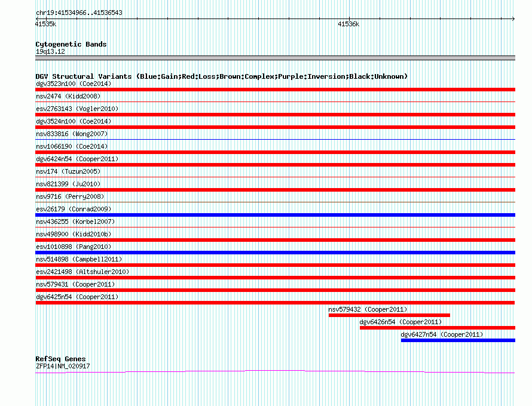The image size is (532, 406).
Task: Click the blue gain bar under dgv6427n54
Action: tap(458, 340)
